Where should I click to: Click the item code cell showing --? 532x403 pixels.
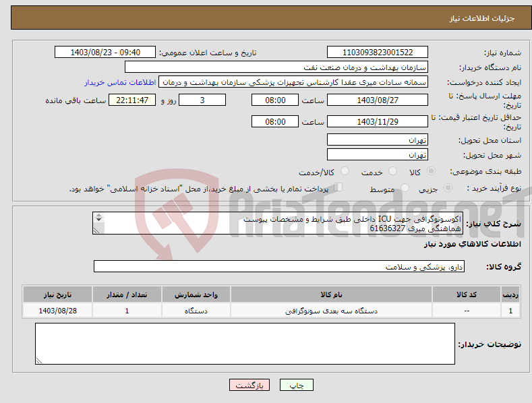[467, 311]
